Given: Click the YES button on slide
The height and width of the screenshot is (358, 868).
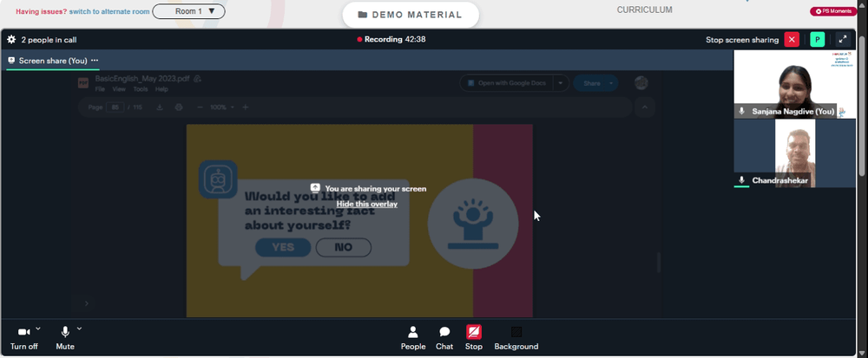Looking at the screenshot, I should click(x=283, y=247).
